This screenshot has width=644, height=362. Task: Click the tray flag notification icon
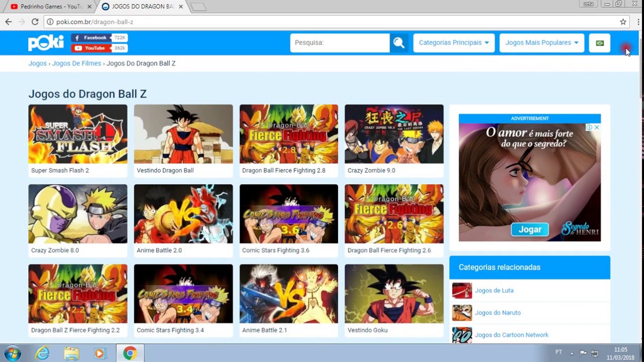pyautogui.click(x=583, y=353)
